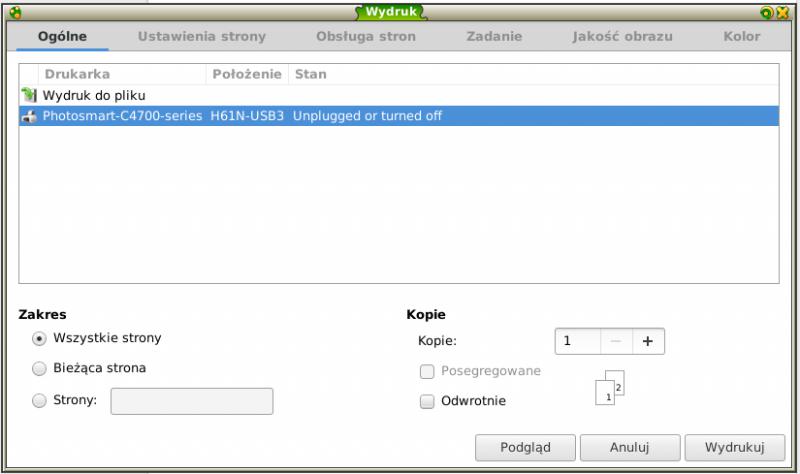The width and height of the screenshot is (800, 474).
Task: Click the Wydrukuj button
Action: pos(734,446)
